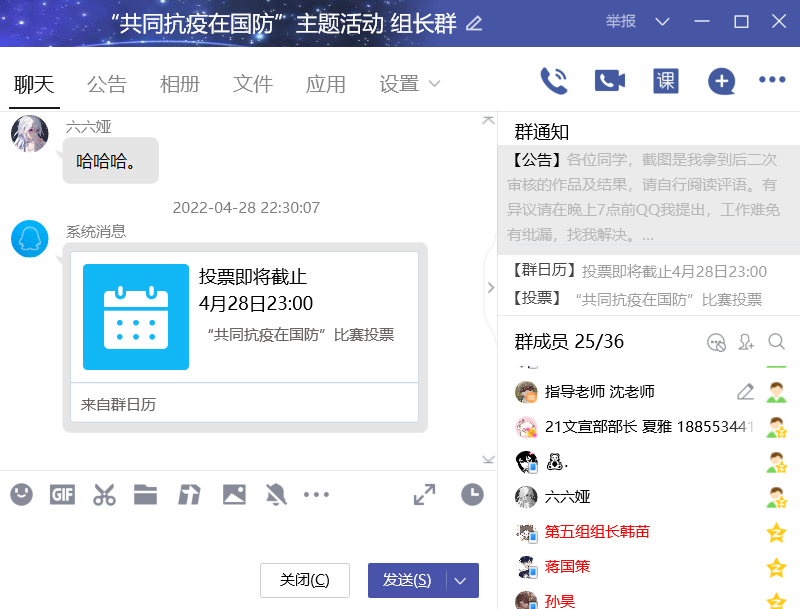Image resolution: width=800 pixels, height=609 pixels.
Task: Click the 举报 report link
Action: 620,21
